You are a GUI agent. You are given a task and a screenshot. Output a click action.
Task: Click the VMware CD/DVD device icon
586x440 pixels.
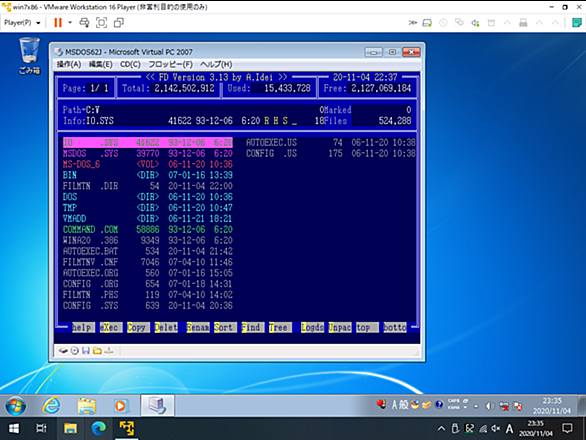[443, 23]
